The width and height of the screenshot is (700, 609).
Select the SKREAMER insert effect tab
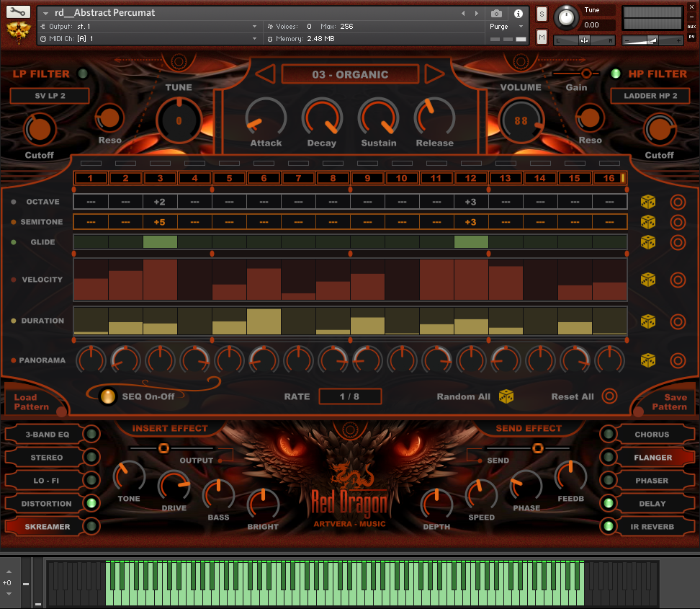48,527
